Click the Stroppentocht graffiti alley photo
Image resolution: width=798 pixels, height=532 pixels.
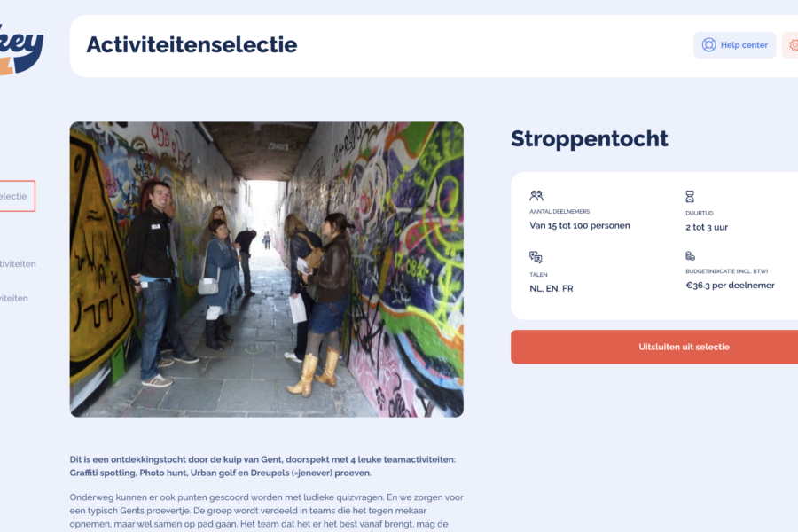(x=266, y=269)
